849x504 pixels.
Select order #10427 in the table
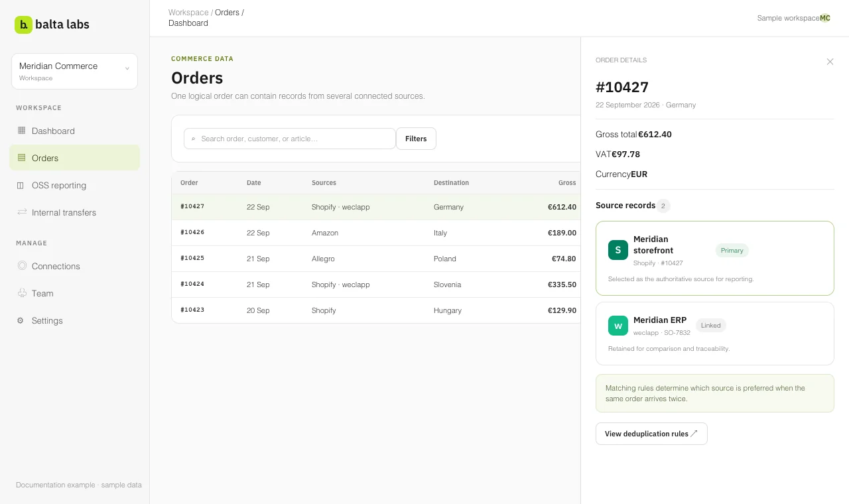point(376,207)
